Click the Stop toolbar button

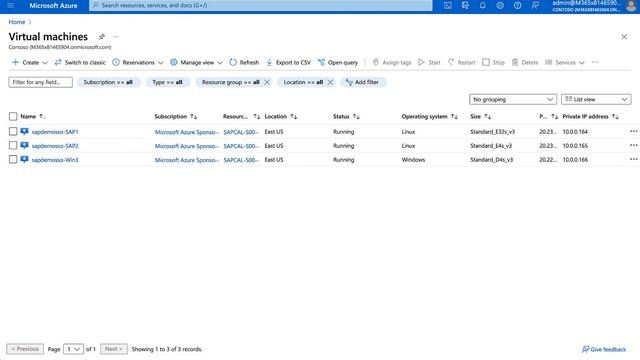click(493, 62)
